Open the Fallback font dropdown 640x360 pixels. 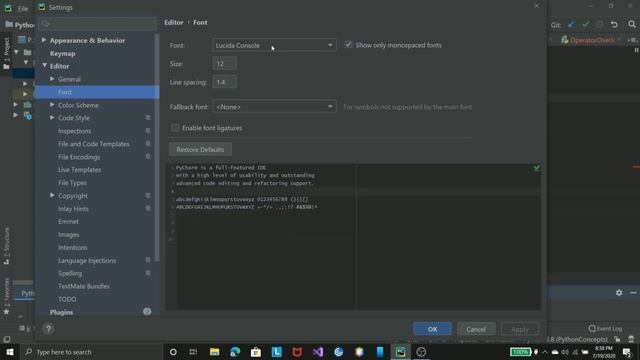point(274,107)
